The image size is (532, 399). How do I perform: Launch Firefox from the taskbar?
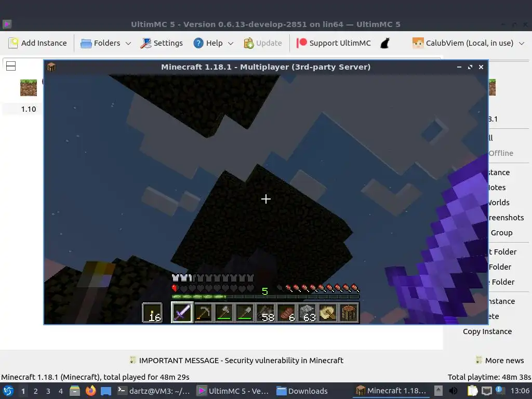pos(90,391)
